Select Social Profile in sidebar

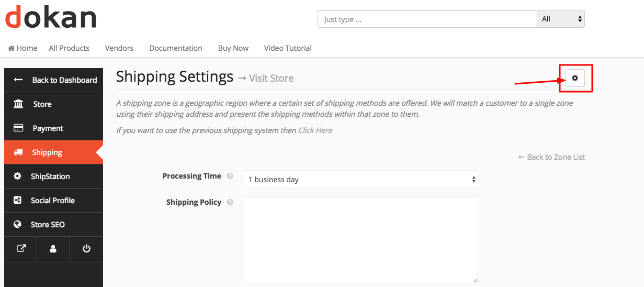[x=52, y=201]
